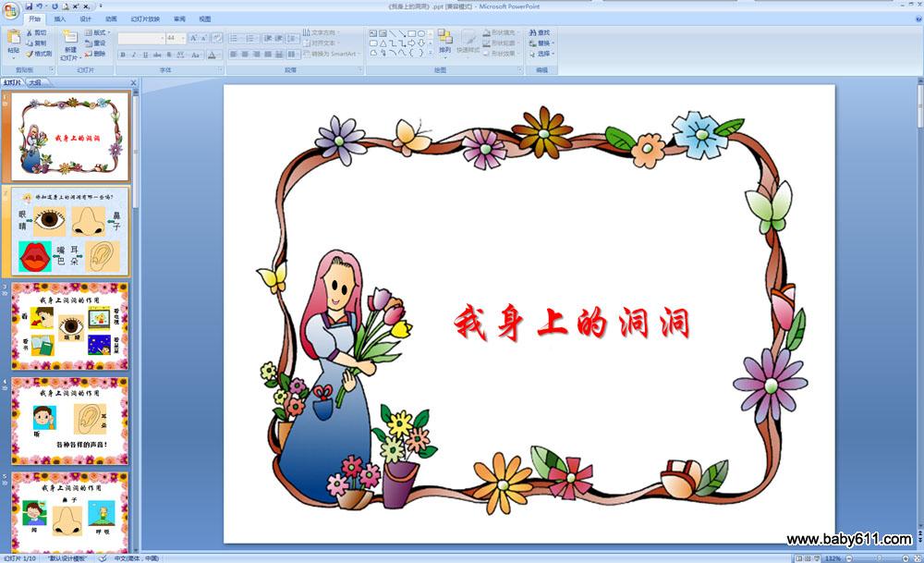
Task: Open the Office button menu
Action: (x=10, y=10)
